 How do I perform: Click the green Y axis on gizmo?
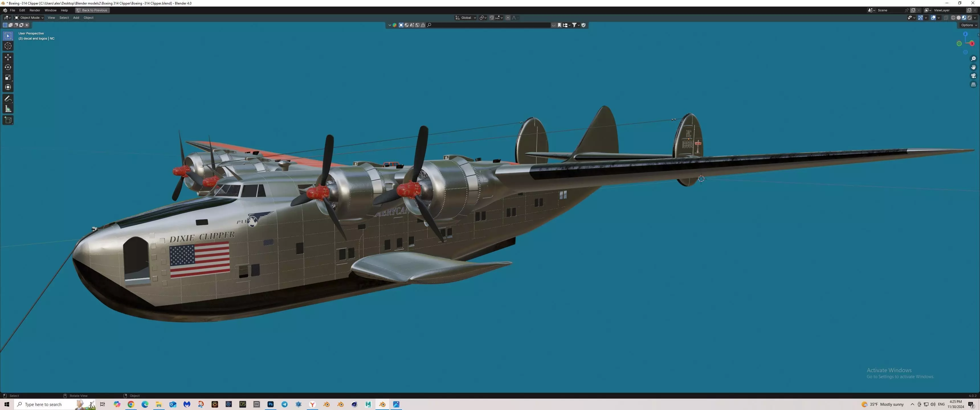(959, 44)
